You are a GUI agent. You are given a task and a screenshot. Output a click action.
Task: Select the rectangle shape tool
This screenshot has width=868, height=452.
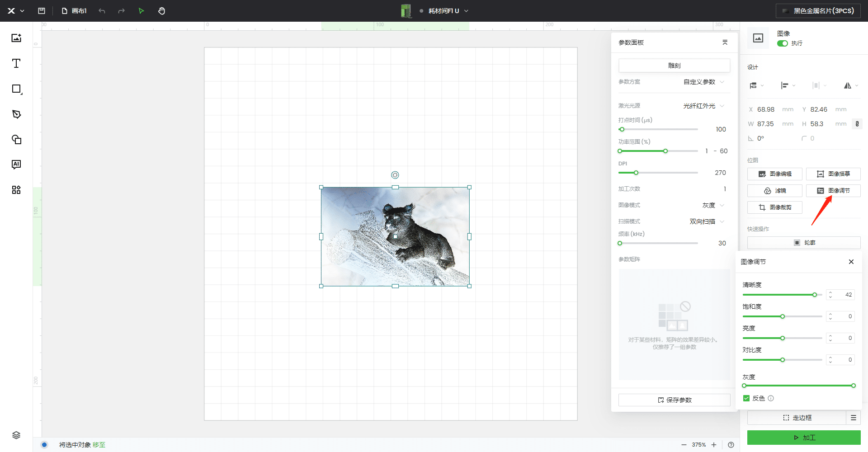tap(16, 89)
